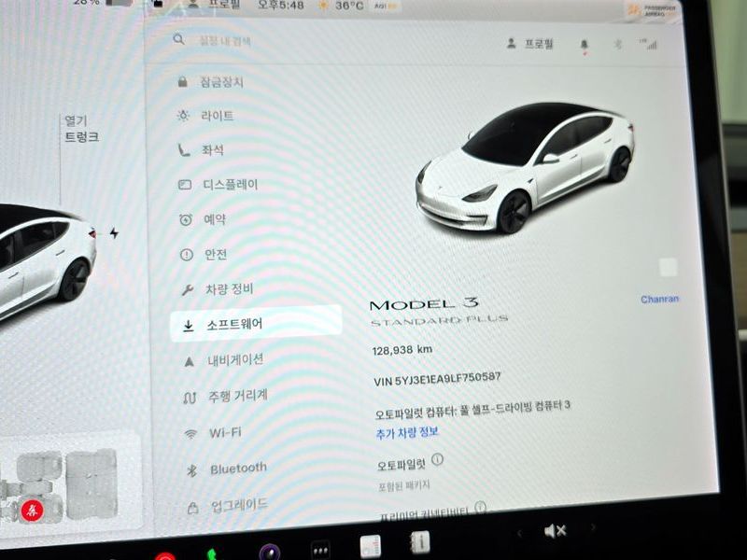Image resolution: width=747 pixels, height=560 pixels.
Task: Open the three-dots app launcher in dock
Action: point(320,550)
